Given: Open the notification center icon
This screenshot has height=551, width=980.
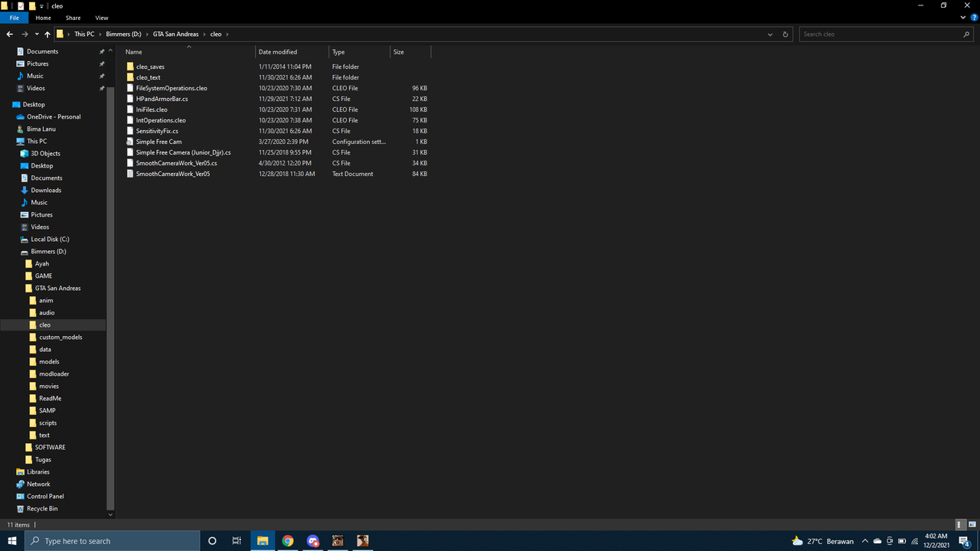Looking at the screenshot, I should coord(965,541).
